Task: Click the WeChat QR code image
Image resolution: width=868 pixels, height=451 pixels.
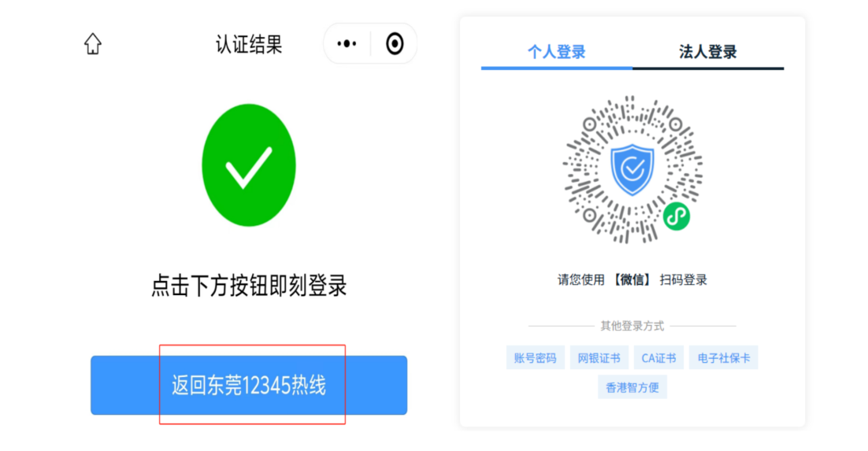Action: tap(632, 169)
